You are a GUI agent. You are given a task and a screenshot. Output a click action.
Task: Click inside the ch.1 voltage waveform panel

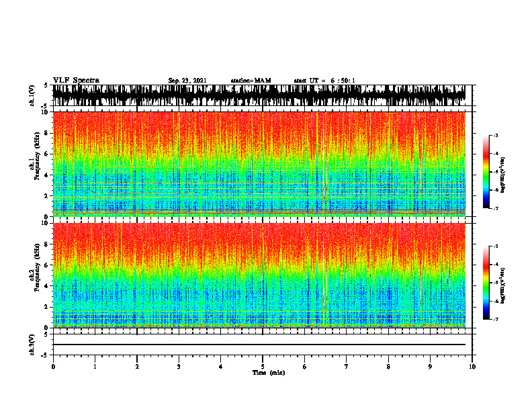[259, 95]
